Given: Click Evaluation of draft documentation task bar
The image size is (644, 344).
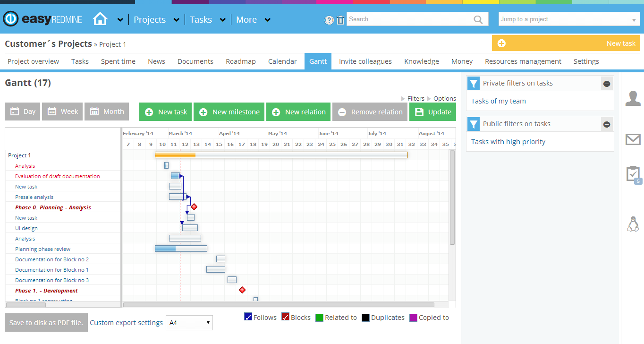Looking at the screenshot, I should [x=176, y=176].
